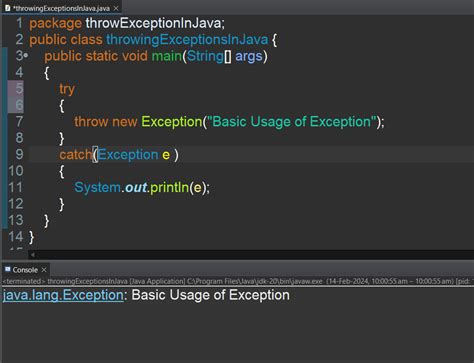Close the Console view
474x363 pixels.
click(44, 269)
